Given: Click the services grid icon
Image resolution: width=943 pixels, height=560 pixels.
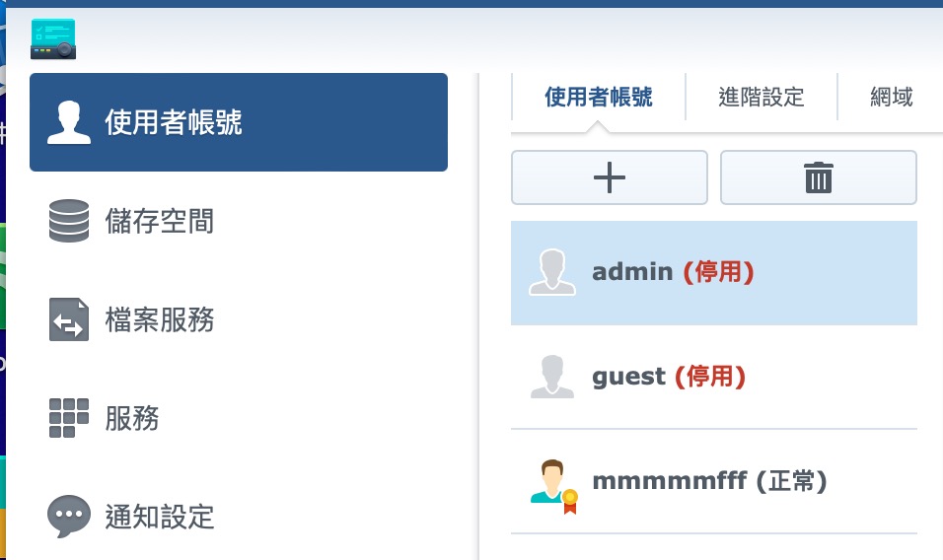Looking at the screenshot, I should (69, 418).
